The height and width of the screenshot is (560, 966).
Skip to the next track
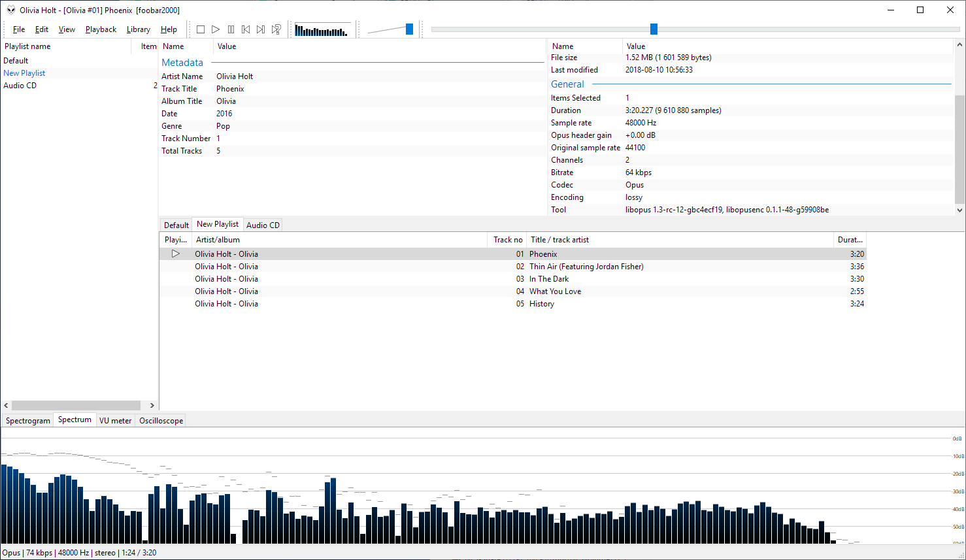tap(261, 29)
